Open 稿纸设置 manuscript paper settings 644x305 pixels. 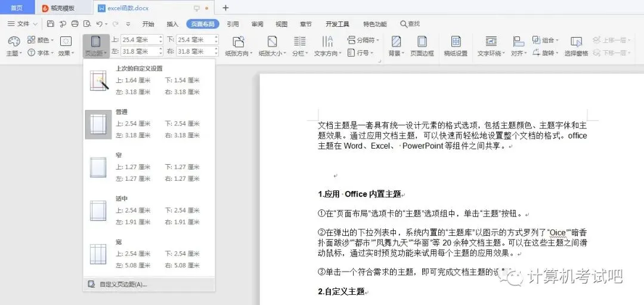click(x=456, y=45)
